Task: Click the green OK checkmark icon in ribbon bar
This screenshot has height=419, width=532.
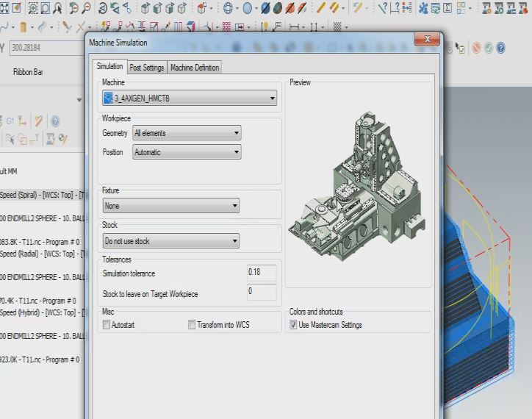Action: 489,48
